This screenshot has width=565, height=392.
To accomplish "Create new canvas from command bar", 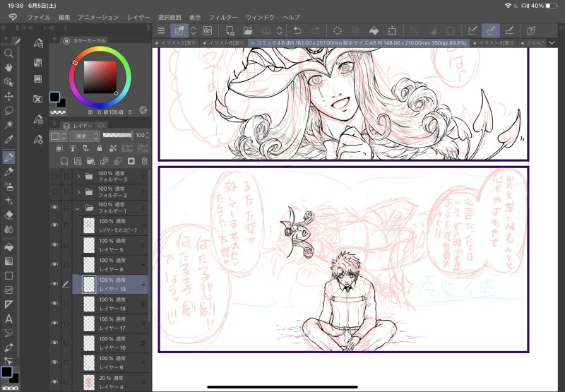I will [x=230, y=30].
